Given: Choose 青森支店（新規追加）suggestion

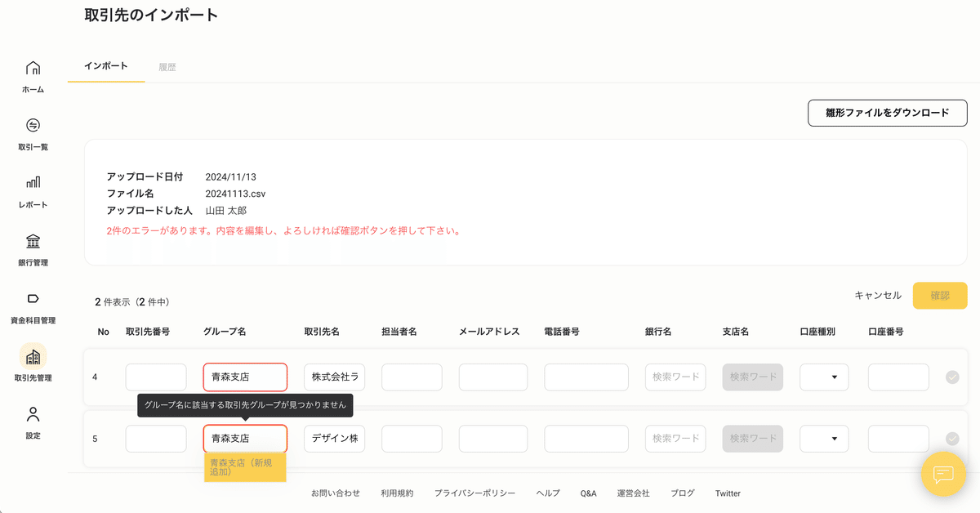Looking at the screenshot, I should click(245, 467).
